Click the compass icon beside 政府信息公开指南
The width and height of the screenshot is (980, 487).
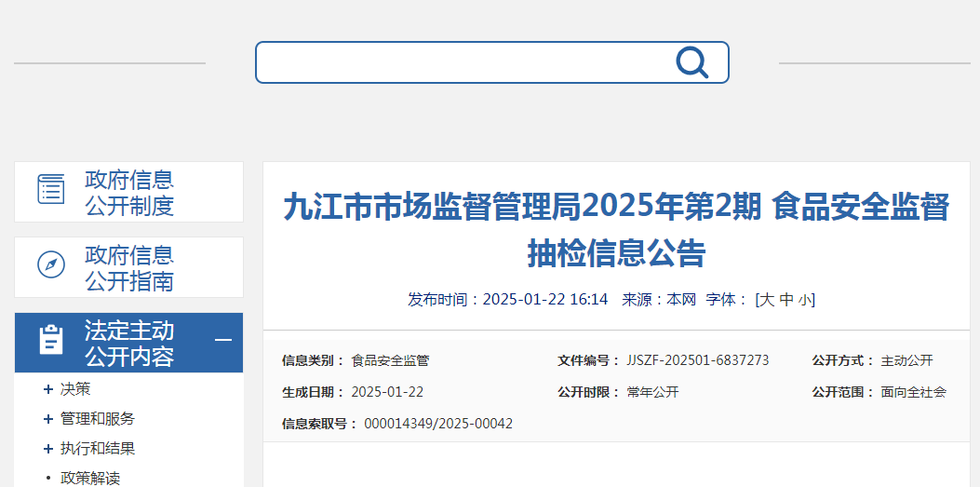click(x=50, y=264)
